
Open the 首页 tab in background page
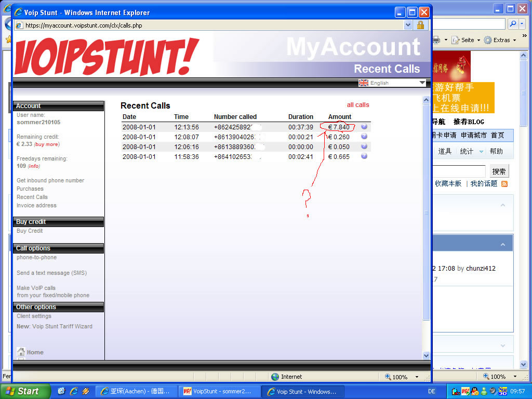tap(497, 136)
